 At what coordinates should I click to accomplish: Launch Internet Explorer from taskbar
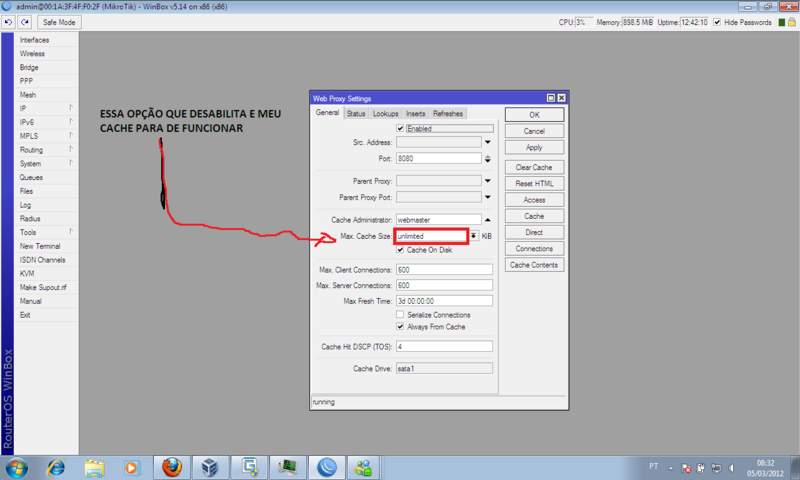56,468
